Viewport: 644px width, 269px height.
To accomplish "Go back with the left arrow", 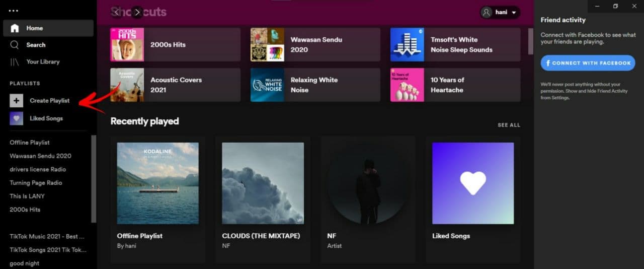I will (117, 12).
